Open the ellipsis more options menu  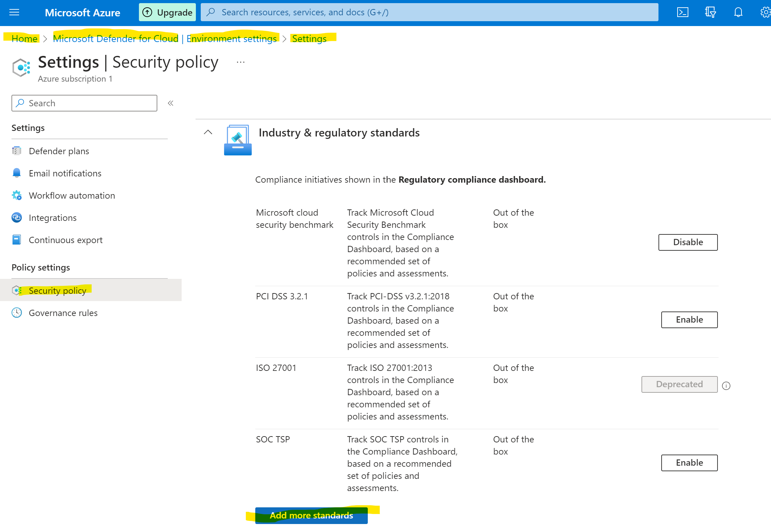(x=240, y=63)
